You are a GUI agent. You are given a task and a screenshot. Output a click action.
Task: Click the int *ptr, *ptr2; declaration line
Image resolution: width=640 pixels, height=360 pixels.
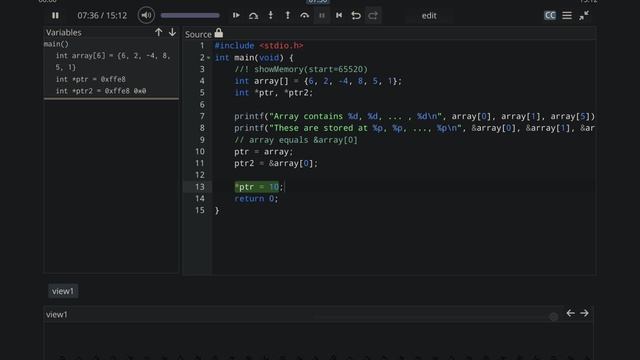coord(273,93)
